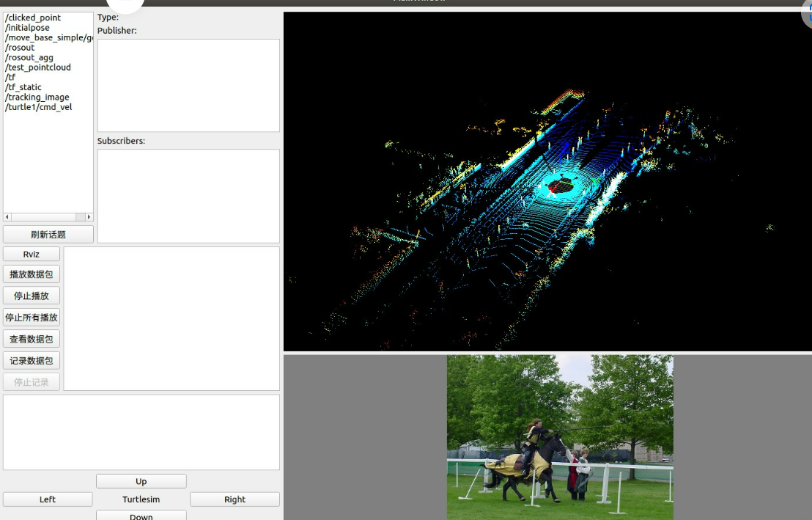Select the /tracking_image topic

[x=38, y=97]
